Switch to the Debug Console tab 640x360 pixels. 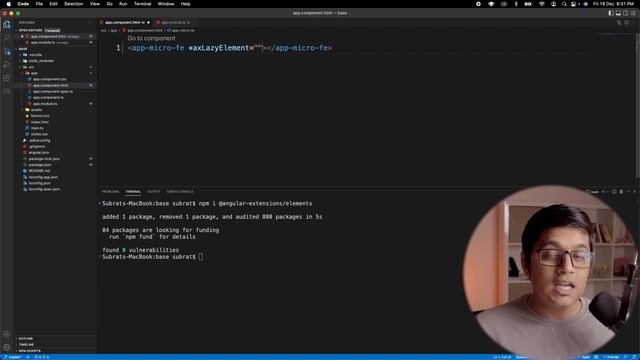coord(180,191)
